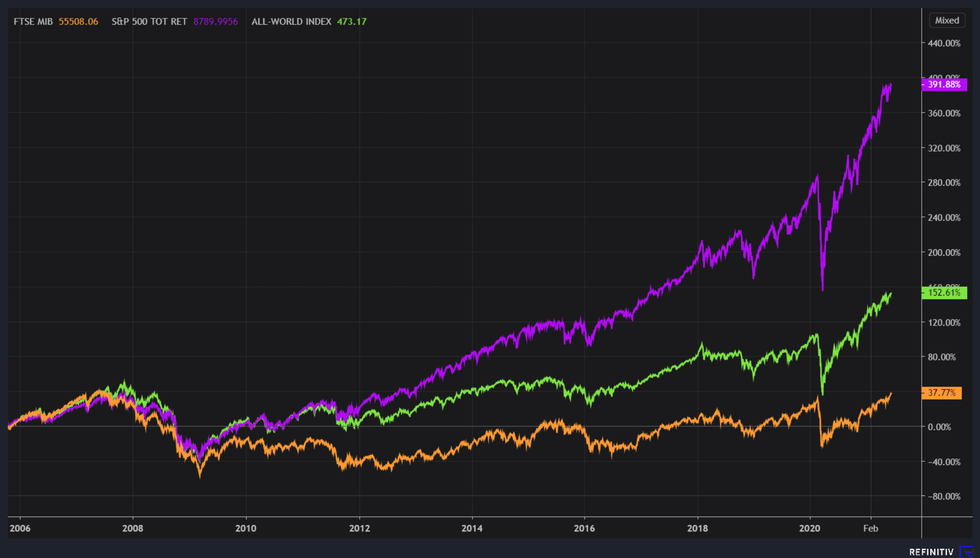This screenshot has width=980, height=558.
Task: Click the 280.00% axis label
Action: 944,183
